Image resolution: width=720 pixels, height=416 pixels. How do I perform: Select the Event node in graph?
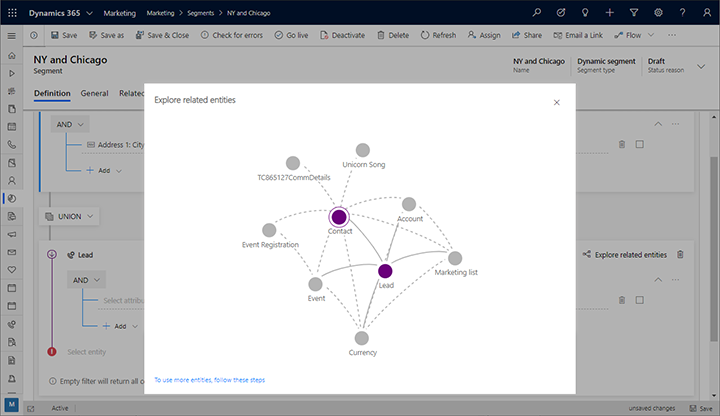click(315, 284)
